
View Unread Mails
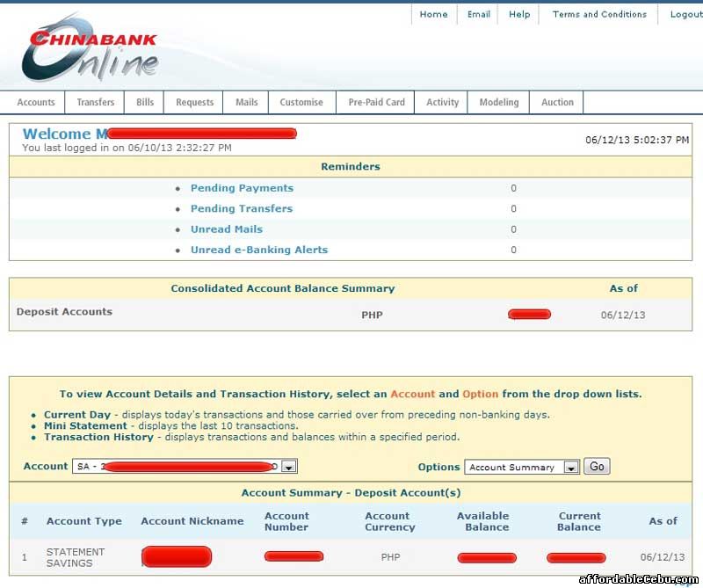227,229
